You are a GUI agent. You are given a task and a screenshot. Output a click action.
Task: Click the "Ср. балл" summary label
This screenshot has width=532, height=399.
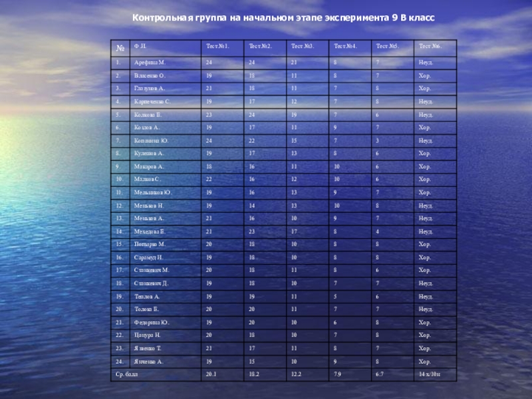pyautogui.click(x=126, y=374)
